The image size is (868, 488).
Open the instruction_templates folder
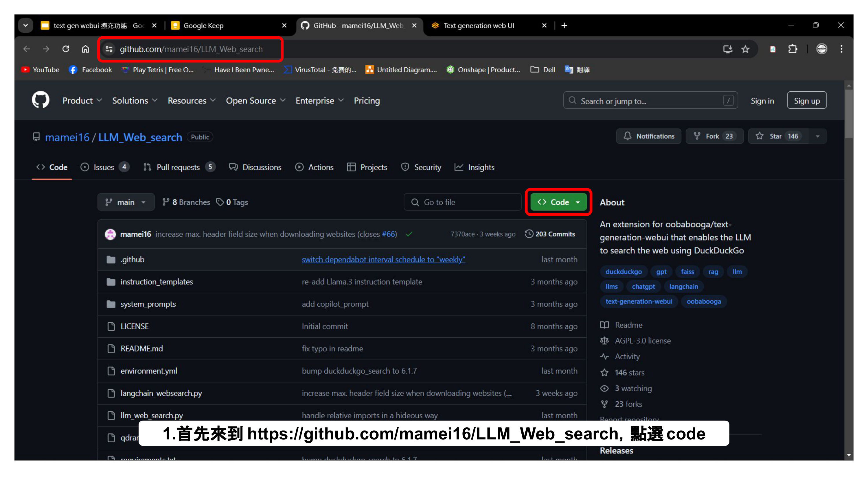tap(157, 282)
